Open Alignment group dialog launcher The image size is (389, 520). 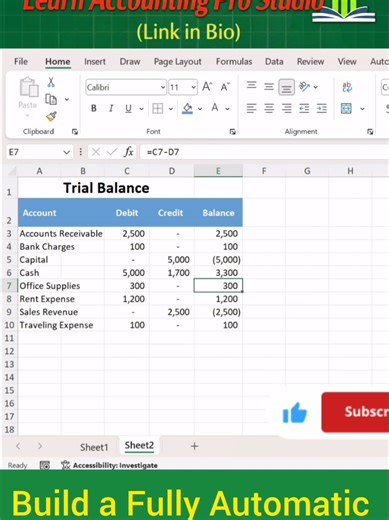[x=370, y=132]
